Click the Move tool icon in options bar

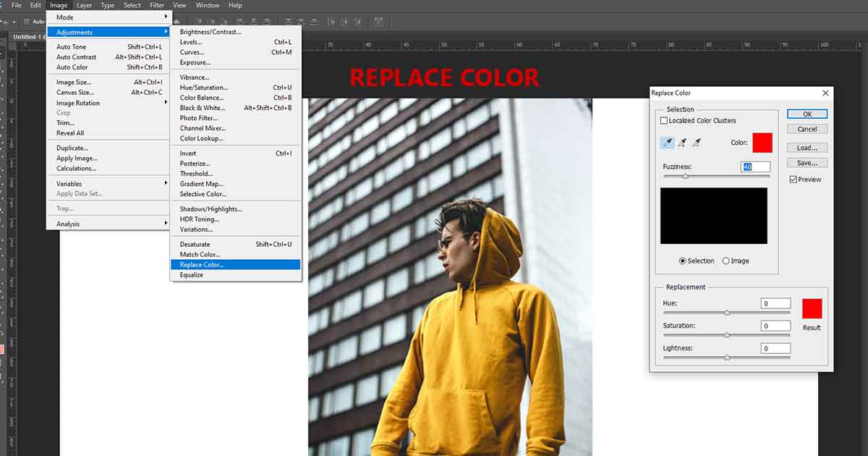[x=4, y=22]
